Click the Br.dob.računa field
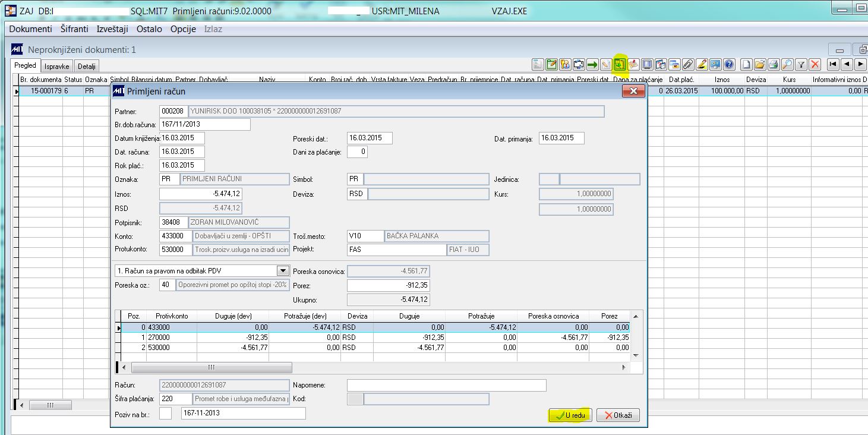Screen dimensions: 868x435 pos(205,124)
